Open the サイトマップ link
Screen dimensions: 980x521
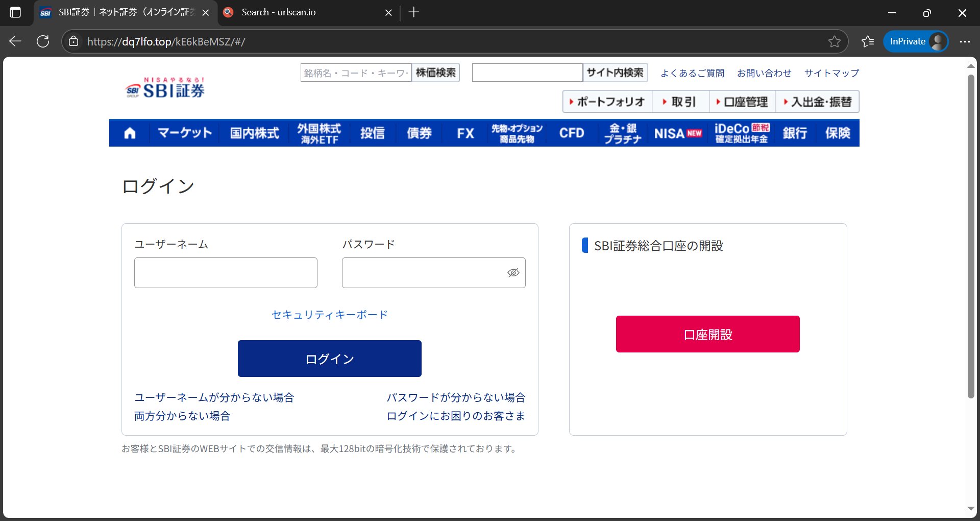point(831,73)
